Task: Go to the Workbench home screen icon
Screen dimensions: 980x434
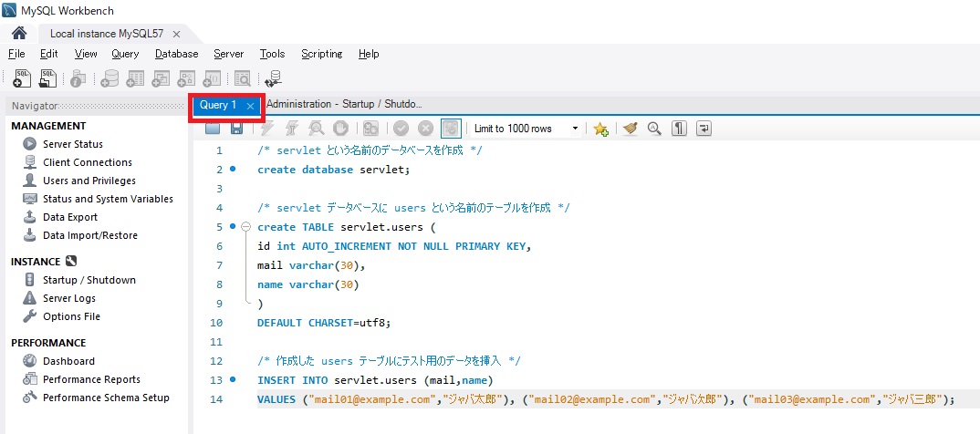Action: 19,33
